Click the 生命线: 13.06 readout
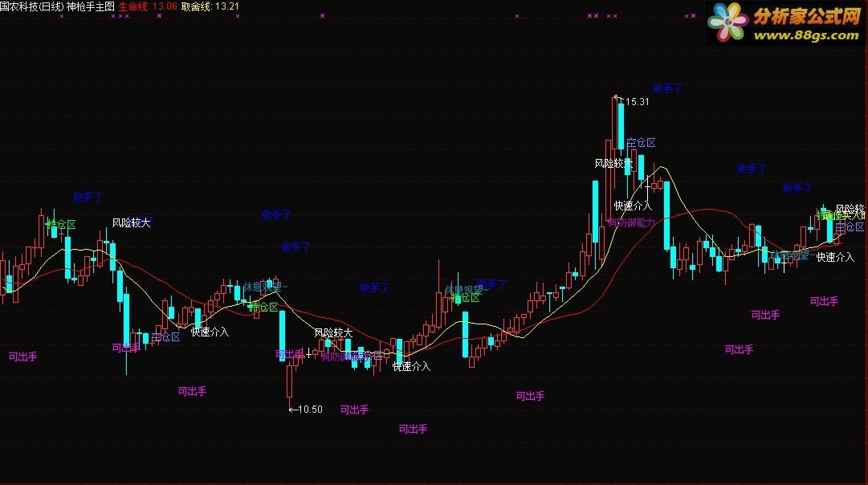 [148, 6]
